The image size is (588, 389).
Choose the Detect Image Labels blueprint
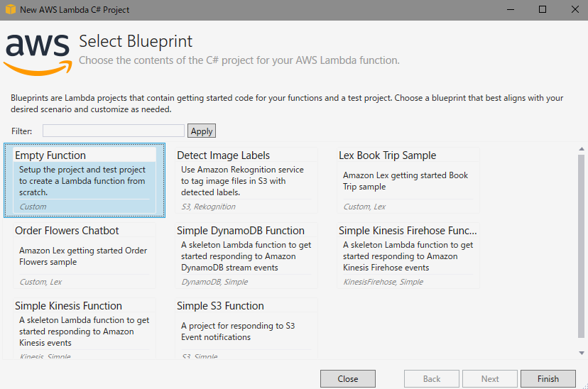point(246,180)
